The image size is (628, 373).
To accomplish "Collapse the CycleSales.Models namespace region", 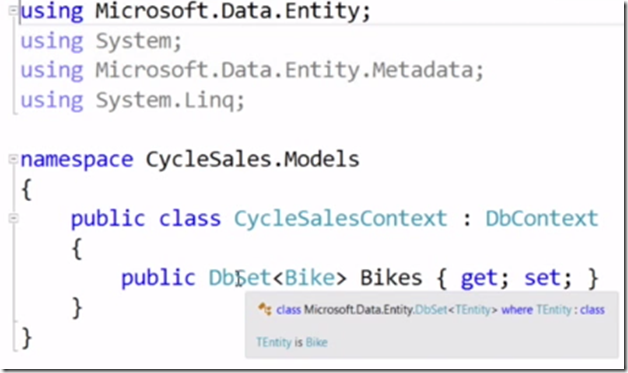I will click(x=14, y=159).
